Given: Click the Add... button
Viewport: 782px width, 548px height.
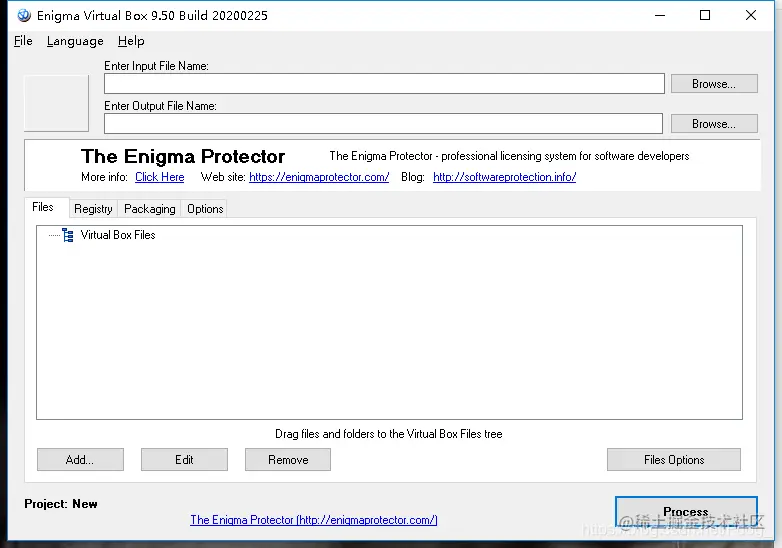Looking at the screenshot, I should (x=80, y=460).
